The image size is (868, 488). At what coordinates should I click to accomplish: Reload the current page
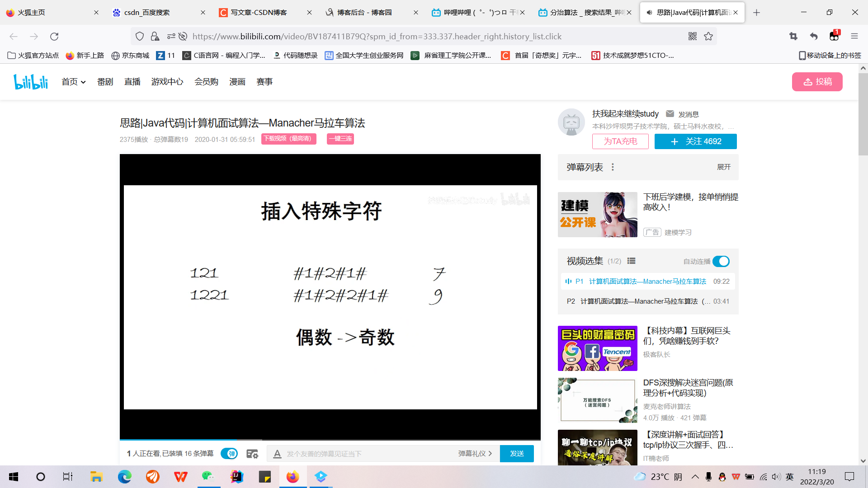point(54,36)
